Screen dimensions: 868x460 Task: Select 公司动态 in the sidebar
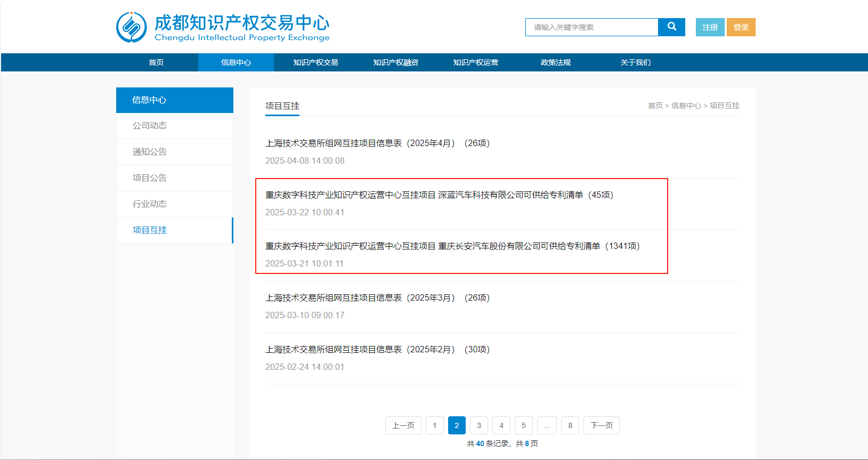175,126
